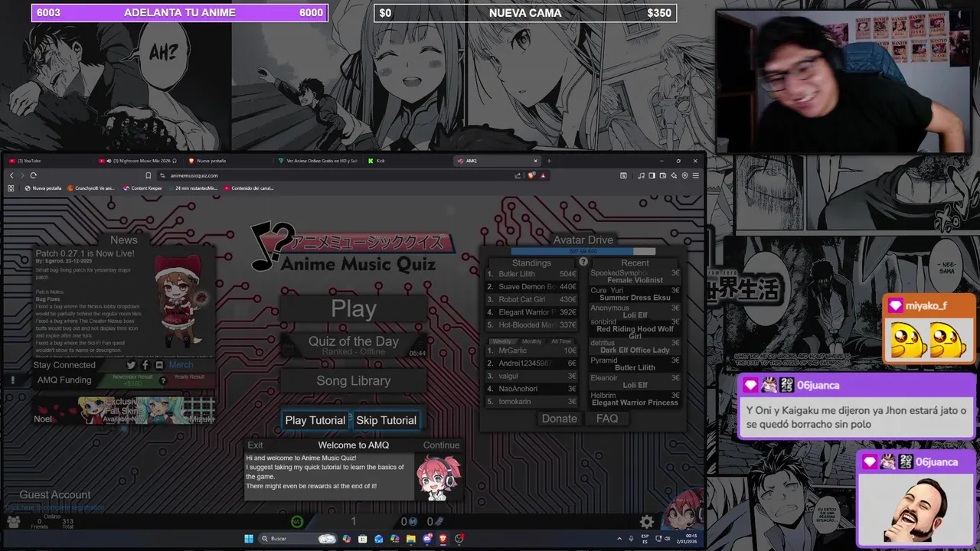
Task: Click Continue in the Welcome dialog
Action: [441, 445]
